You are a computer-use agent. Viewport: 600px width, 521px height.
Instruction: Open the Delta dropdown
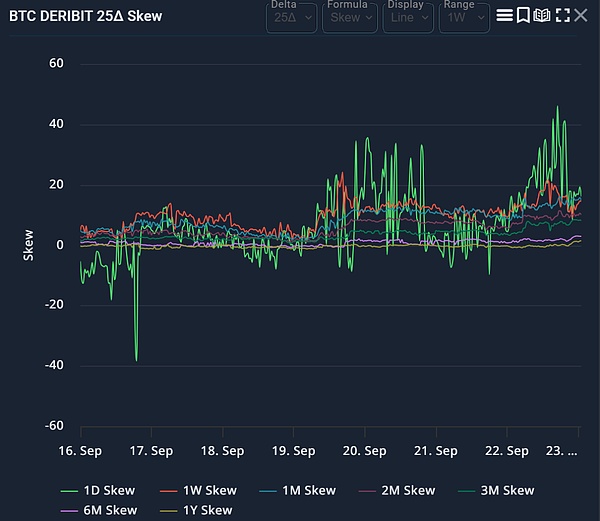[x=293, y=17]
